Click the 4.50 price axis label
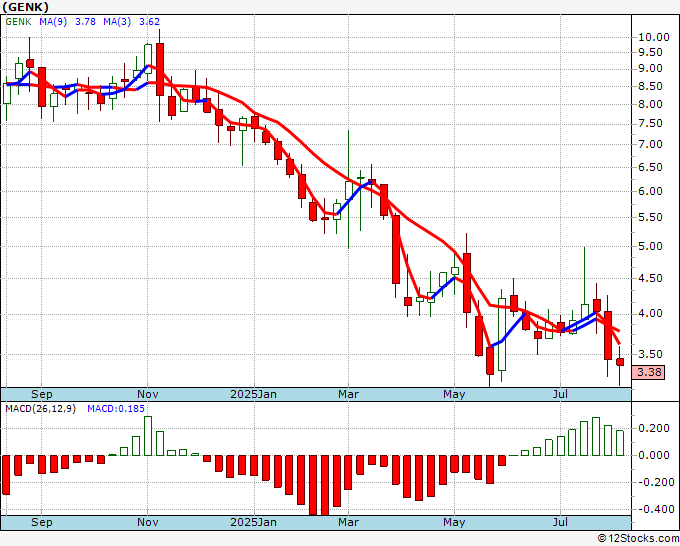The image size is (680, 546). (650, 278)
